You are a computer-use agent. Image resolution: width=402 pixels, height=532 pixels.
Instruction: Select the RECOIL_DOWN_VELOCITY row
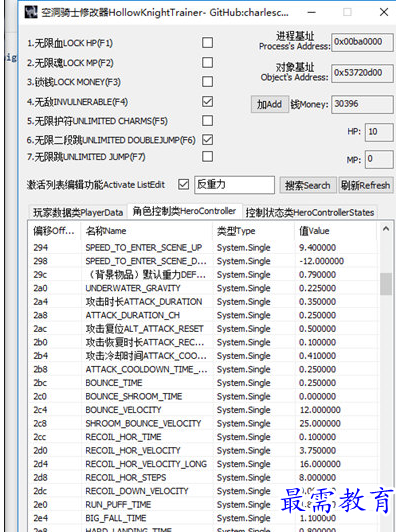[203, 491]
